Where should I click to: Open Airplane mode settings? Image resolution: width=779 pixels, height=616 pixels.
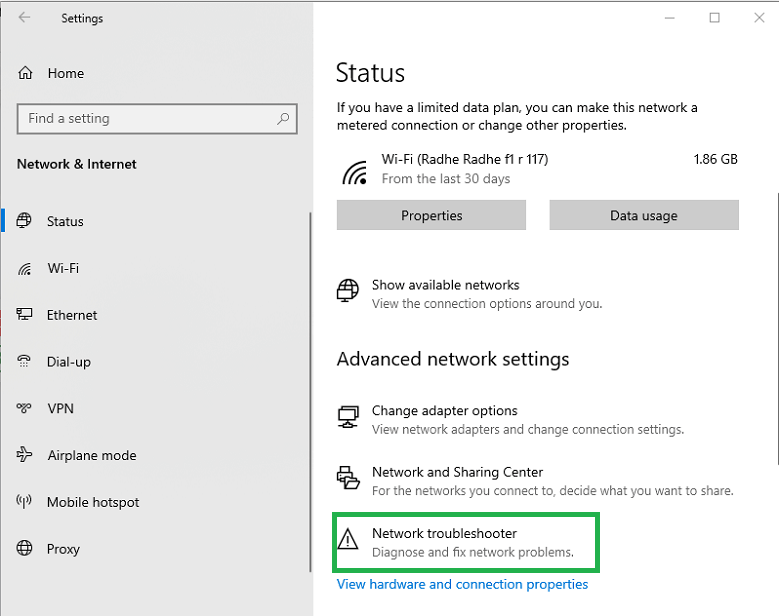click(92, 455)
